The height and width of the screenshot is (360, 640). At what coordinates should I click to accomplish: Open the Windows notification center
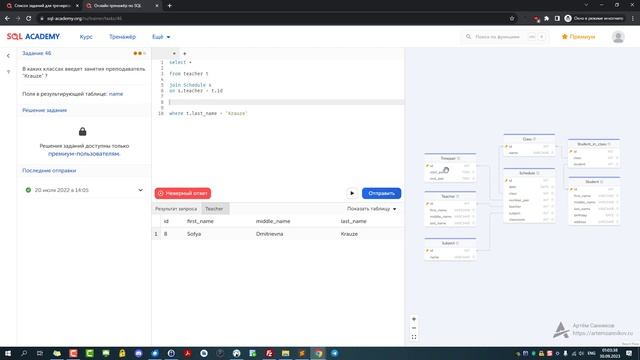pyautogui.click(x=629, y=353)
